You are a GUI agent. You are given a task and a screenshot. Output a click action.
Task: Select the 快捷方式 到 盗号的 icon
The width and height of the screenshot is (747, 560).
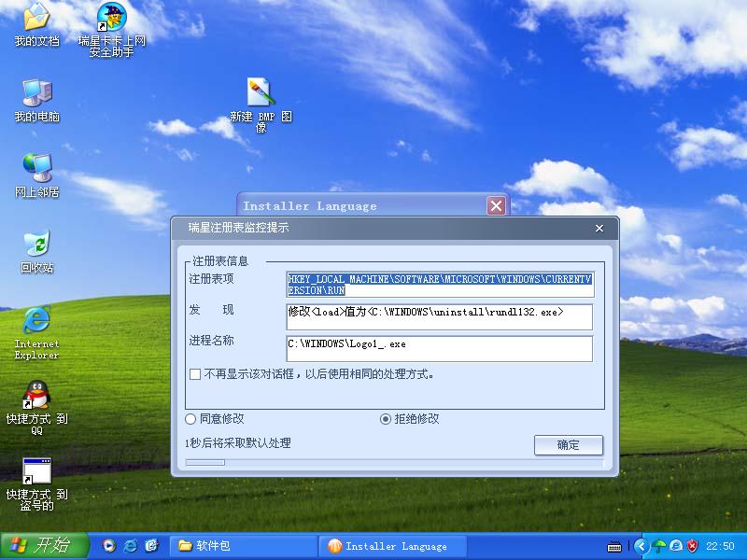(36, 483)
